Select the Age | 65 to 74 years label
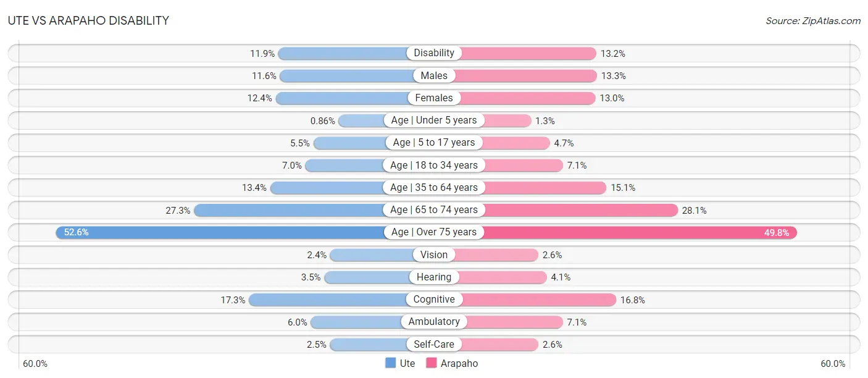This screenshot has width=868, height=378. (434, 210)
